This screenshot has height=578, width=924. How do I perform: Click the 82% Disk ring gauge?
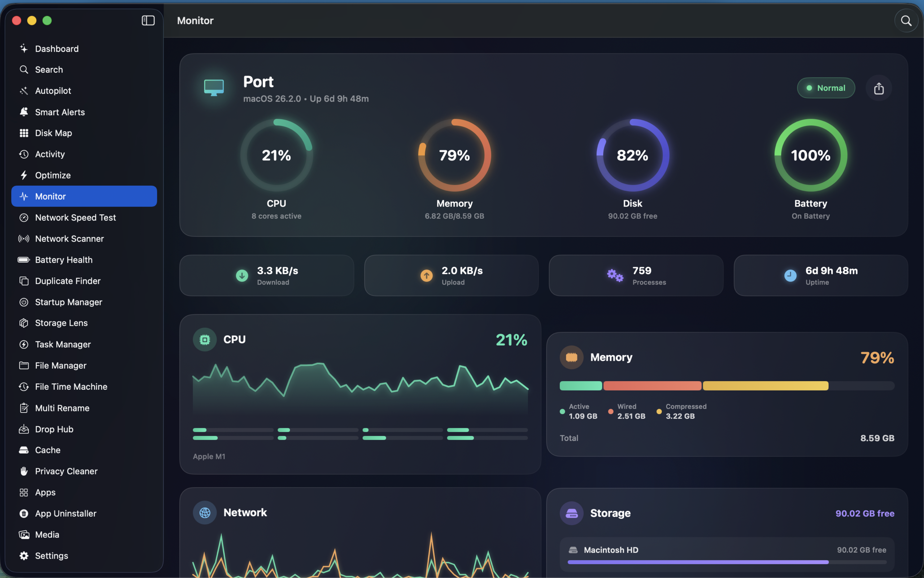(633, 155)
